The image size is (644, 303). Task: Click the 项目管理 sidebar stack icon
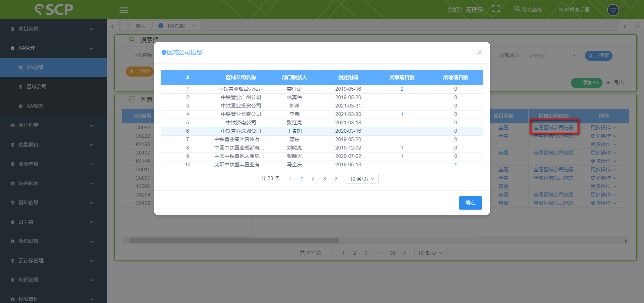click(12, 29)
